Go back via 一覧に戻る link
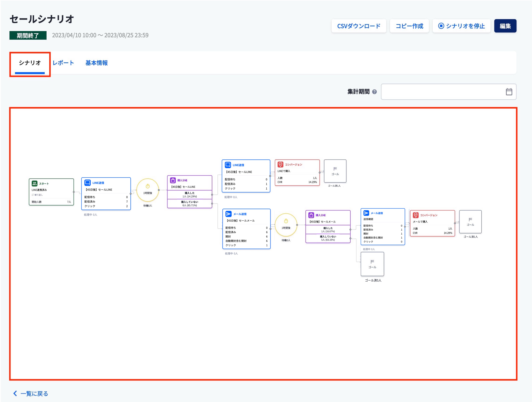Image resolution: width=532 pixels, height=402 pixels. coord(31,393)
